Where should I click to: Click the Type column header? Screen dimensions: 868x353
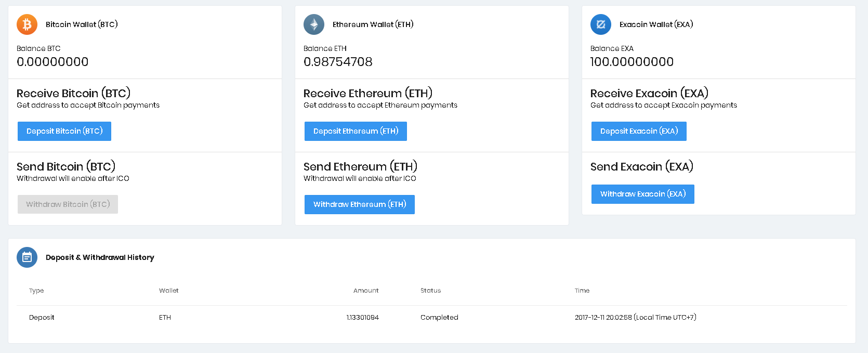click(x=36, y=291)
